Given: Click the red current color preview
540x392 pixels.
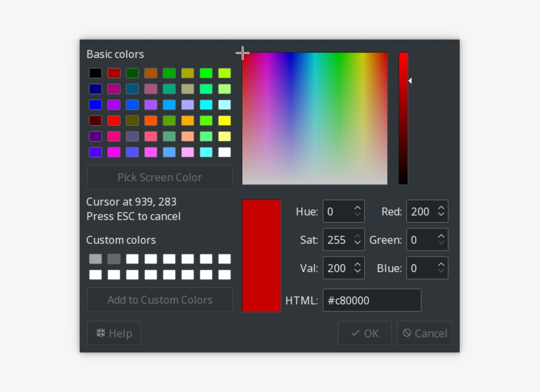Looking at the screenshot, I should (x=261, y=255).
